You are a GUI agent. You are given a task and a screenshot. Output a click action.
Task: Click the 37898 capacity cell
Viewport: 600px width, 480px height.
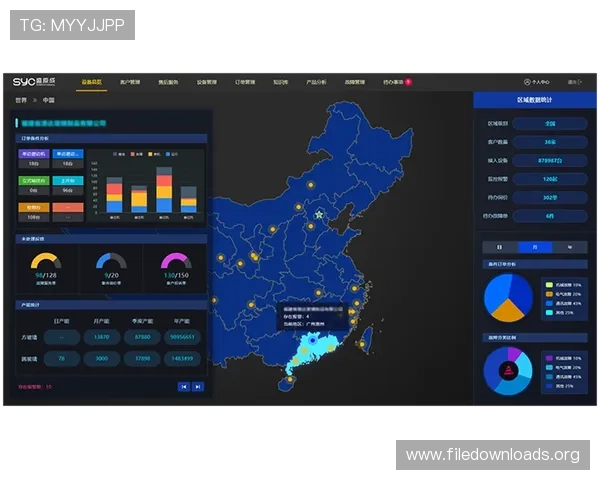click(x=142, y=359)
